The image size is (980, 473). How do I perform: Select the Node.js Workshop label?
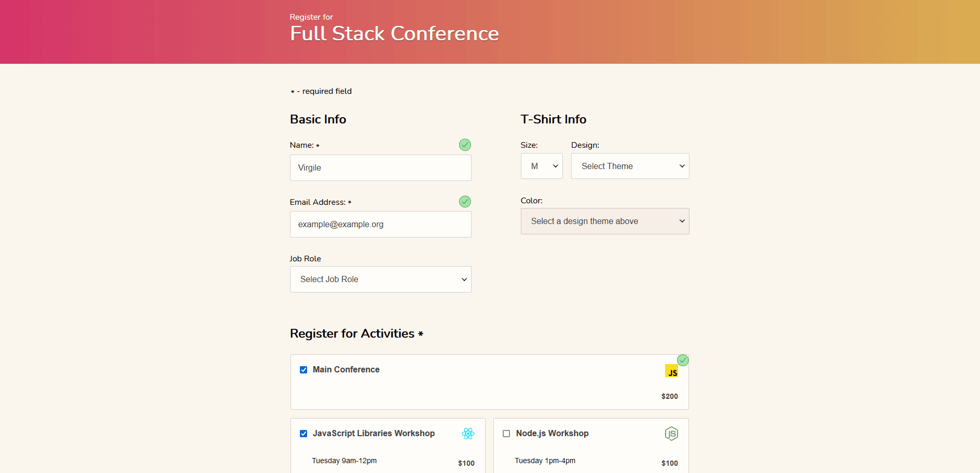coord(552,433)
